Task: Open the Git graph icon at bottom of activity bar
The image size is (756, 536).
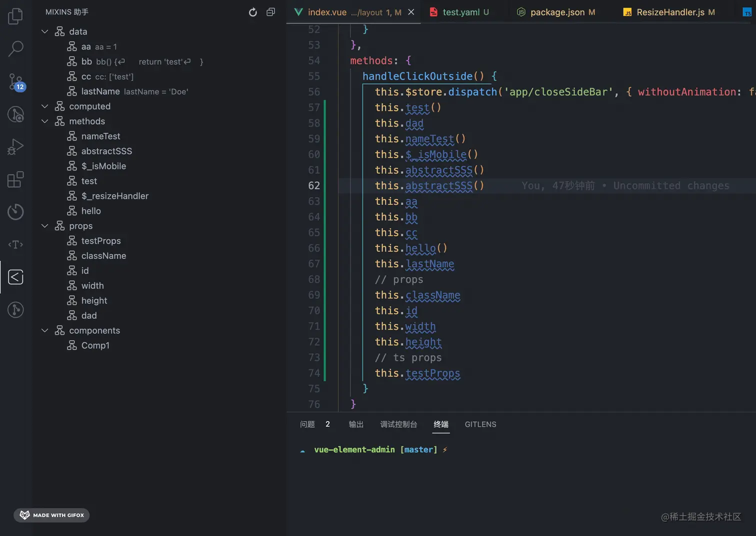Action: 15,310
